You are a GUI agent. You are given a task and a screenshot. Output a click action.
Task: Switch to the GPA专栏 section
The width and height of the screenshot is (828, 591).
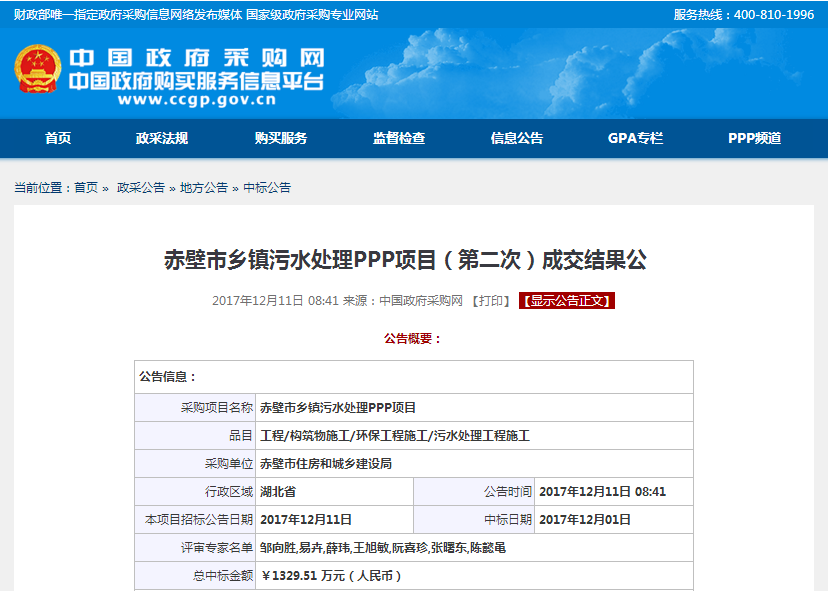635,139
